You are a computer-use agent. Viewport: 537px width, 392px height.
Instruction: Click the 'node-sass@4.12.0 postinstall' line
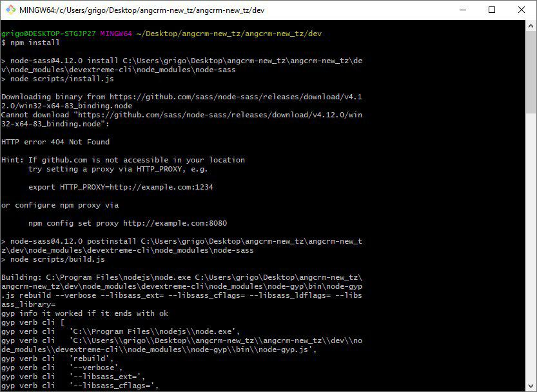(x=182, y=241)
